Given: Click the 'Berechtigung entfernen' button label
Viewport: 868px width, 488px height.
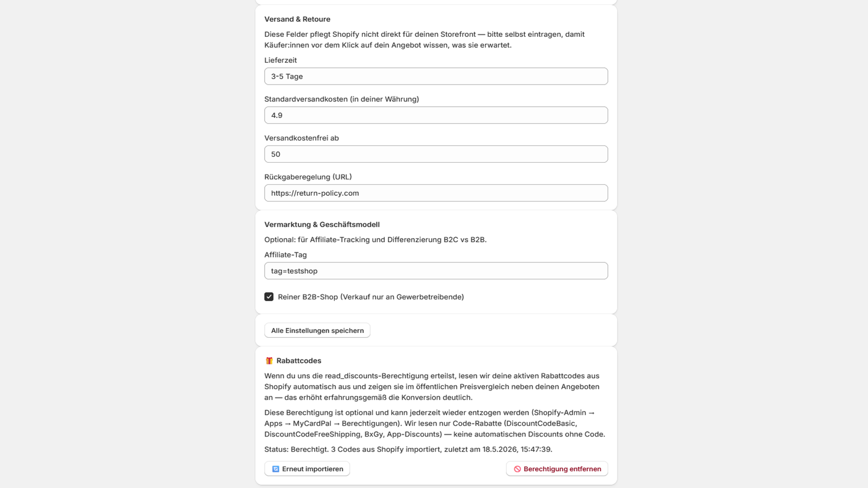Looking at the screenshot, I should [562, 469].
